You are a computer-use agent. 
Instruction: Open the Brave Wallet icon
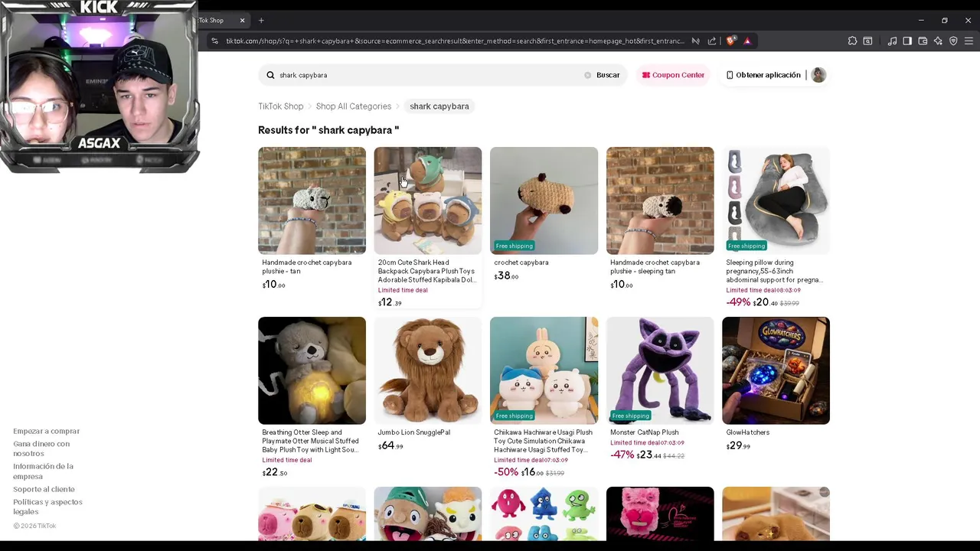point(923,41)
